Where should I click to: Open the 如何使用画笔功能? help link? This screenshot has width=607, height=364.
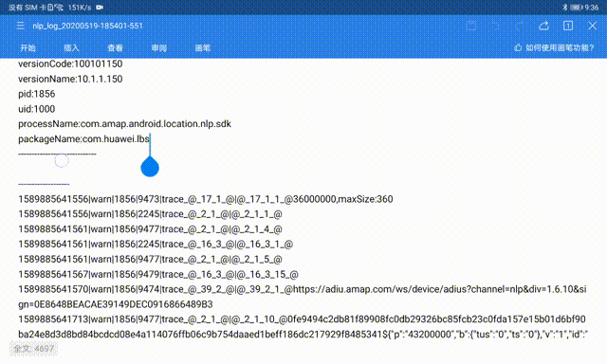[560, 47]
